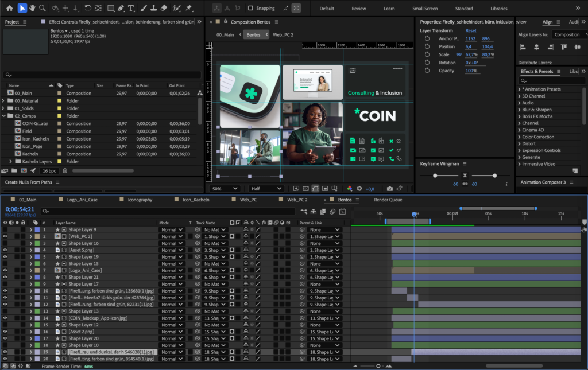Open the Small Screen workspace
The height and width of the screenshot is (370, 588).
click(424, 9)
